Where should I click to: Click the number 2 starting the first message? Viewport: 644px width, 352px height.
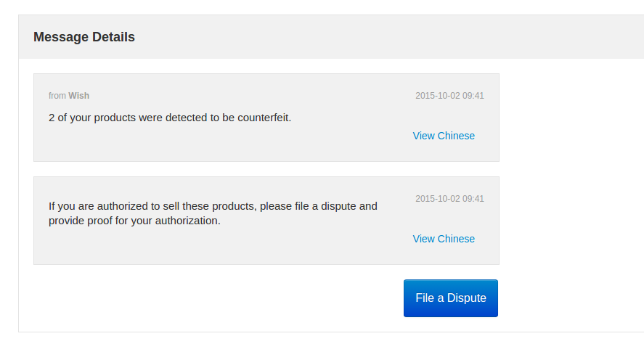click(52, 118)
